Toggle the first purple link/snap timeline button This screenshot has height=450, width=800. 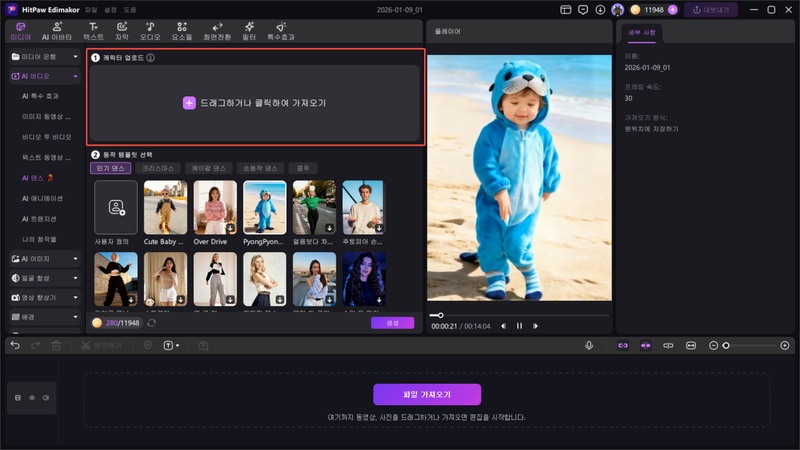coord(623,345)
